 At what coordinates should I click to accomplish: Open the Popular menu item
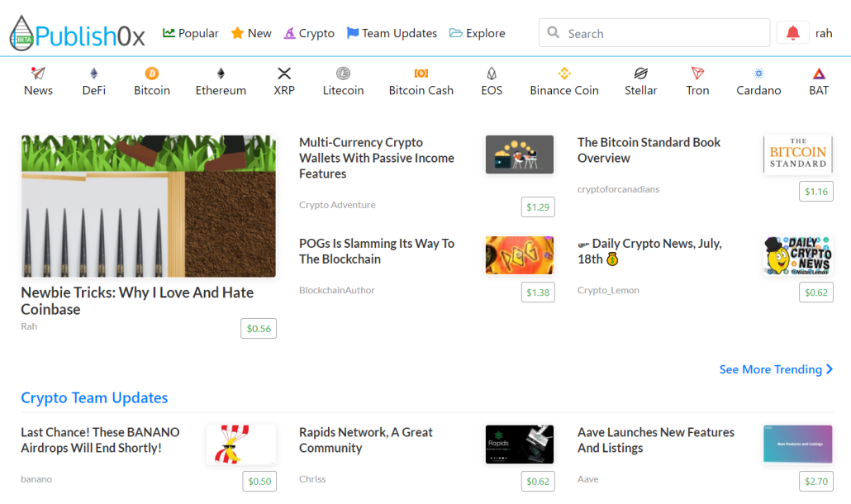coord(191,33)
